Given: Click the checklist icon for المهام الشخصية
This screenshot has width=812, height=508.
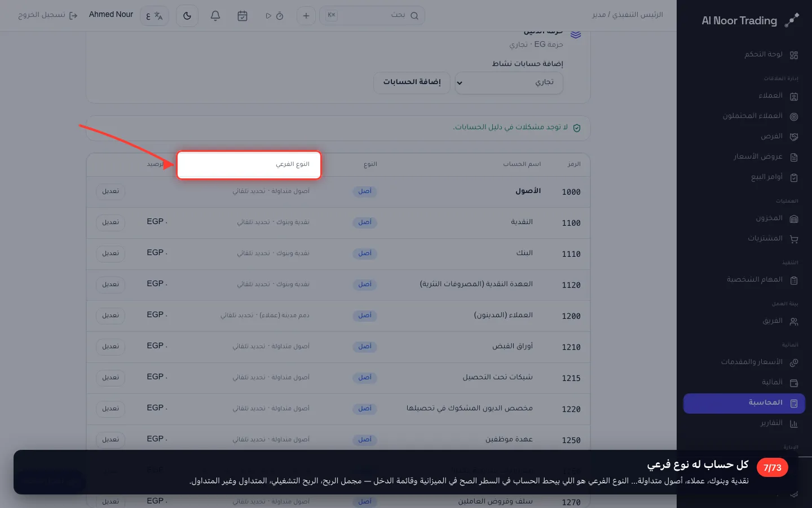Looking at the screenshot, I should pos(794,281).
